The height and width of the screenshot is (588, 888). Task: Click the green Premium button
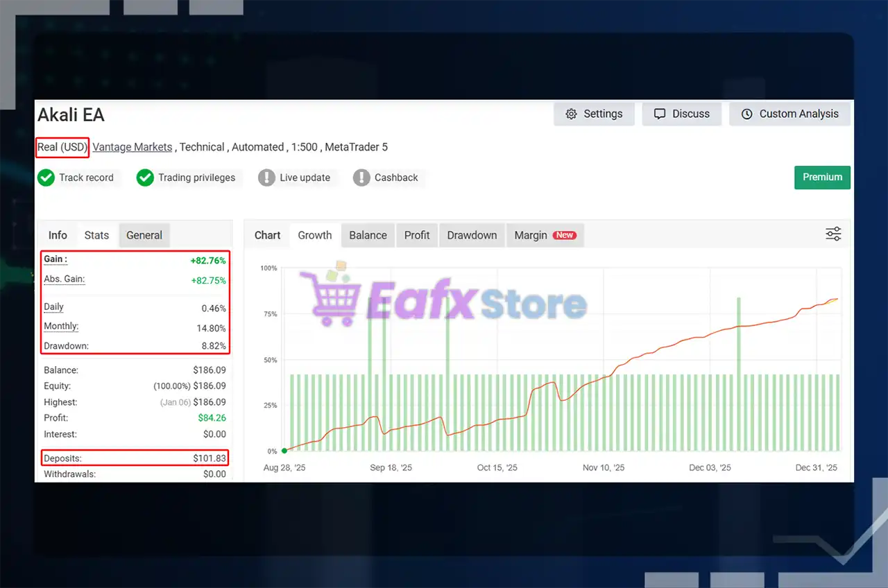click(822, 178)
